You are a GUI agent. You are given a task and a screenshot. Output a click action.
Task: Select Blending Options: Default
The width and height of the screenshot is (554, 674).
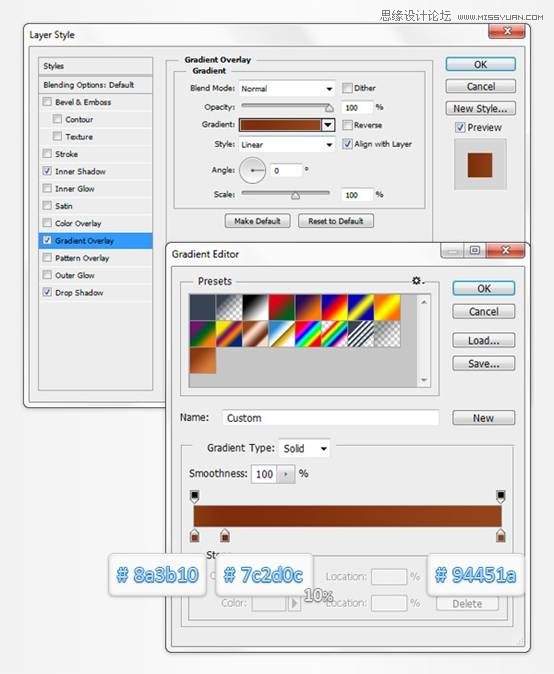95,85
